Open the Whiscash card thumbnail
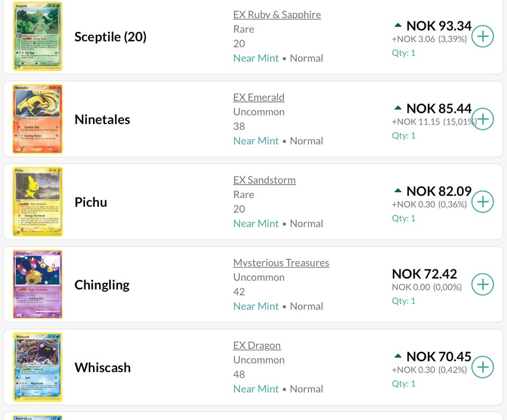The height and width of the screenshot is (420, 507). tap(37, 367)
